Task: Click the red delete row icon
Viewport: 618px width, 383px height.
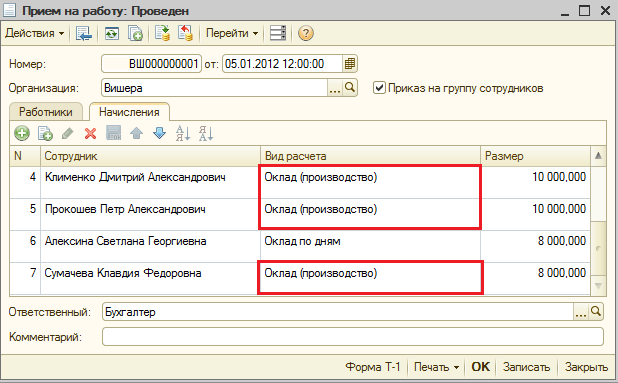Action: [x=90, y=134]
